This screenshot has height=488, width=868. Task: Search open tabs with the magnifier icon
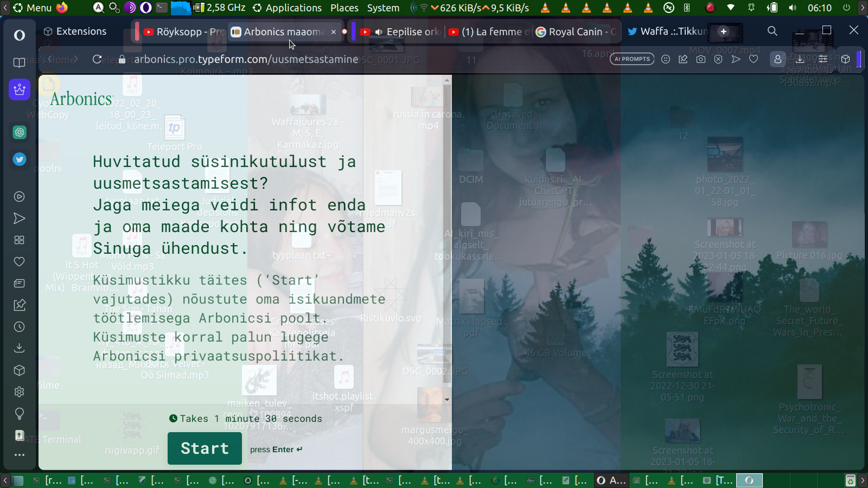click(x=773, y=31)
